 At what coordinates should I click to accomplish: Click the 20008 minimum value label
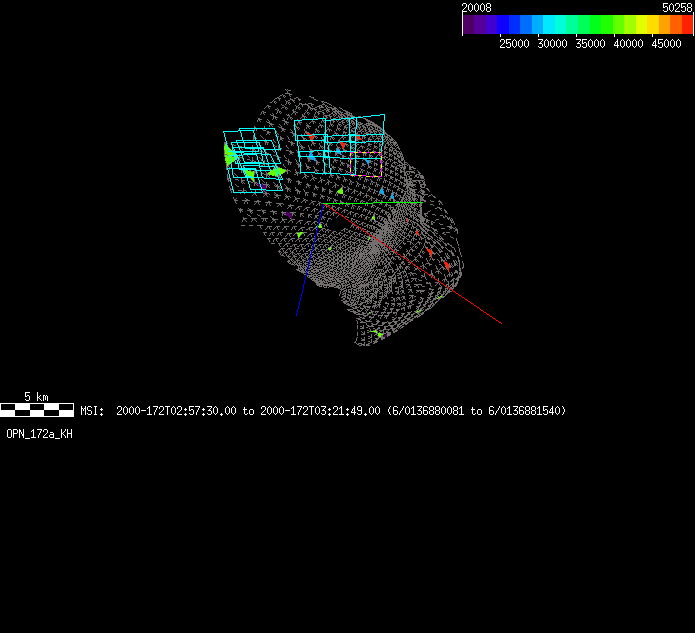(x=475, y=7)
